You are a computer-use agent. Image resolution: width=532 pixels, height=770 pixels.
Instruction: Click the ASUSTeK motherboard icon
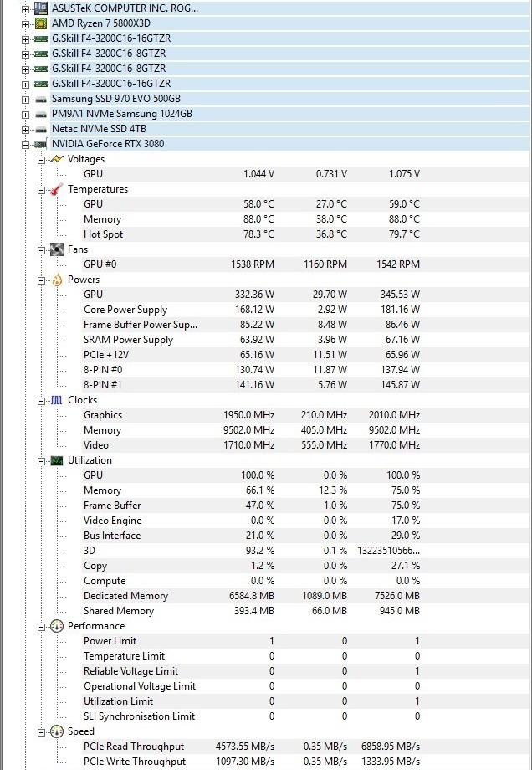tap(41, 8)
